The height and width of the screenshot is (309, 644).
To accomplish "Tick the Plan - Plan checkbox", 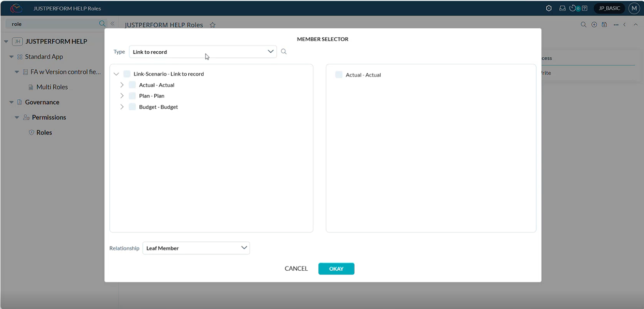I will tap(132, 96).
